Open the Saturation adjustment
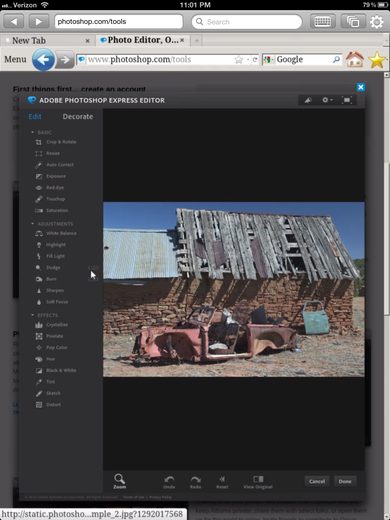 (x=52, y=210)
